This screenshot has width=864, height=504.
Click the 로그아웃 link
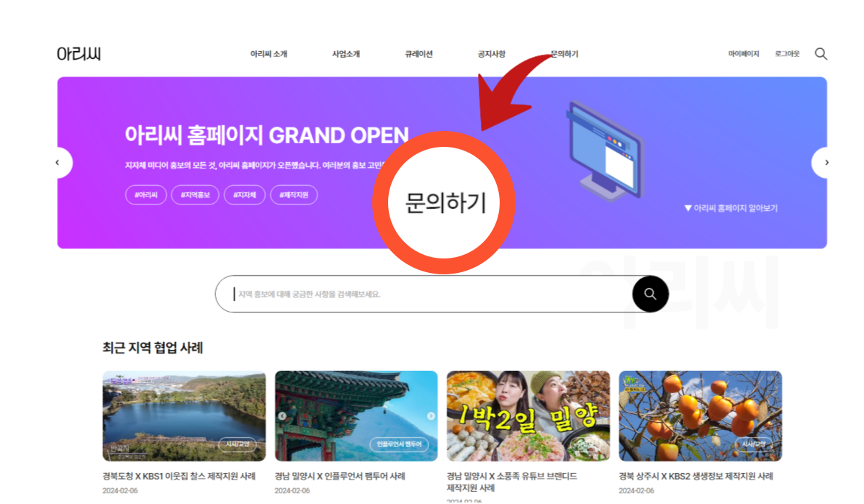pos(787,54)
